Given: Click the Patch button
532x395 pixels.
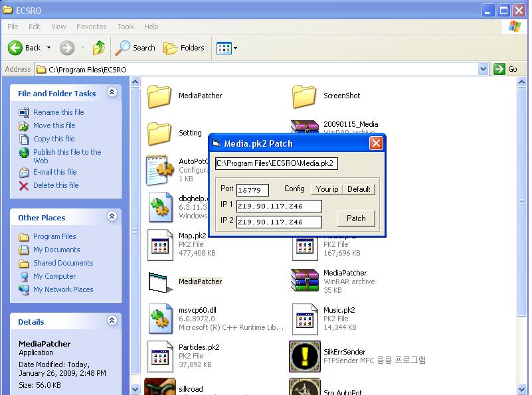Looking at the screenshot, I should 357,218.
